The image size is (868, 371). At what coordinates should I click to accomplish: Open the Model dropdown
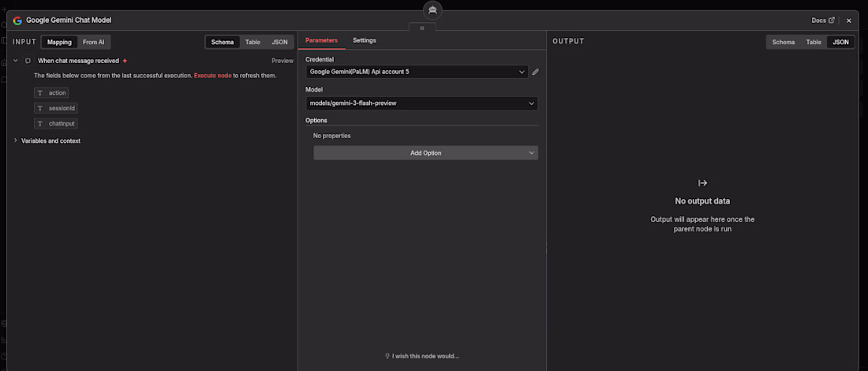422,103
